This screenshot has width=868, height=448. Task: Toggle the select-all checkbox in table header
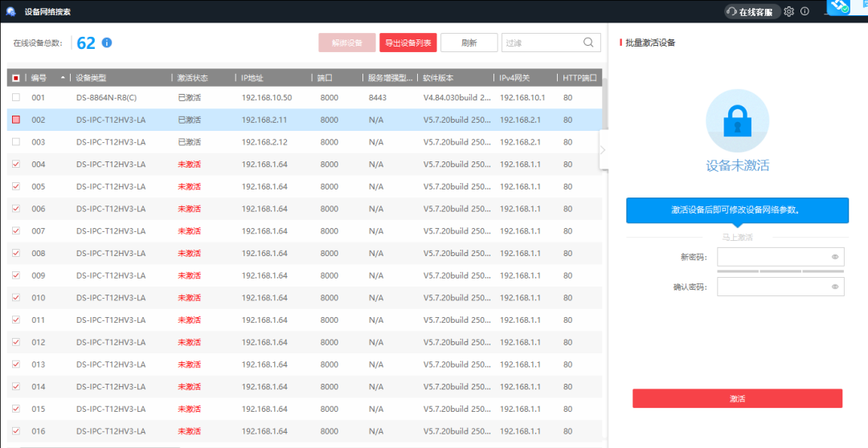tap(16, 78)
